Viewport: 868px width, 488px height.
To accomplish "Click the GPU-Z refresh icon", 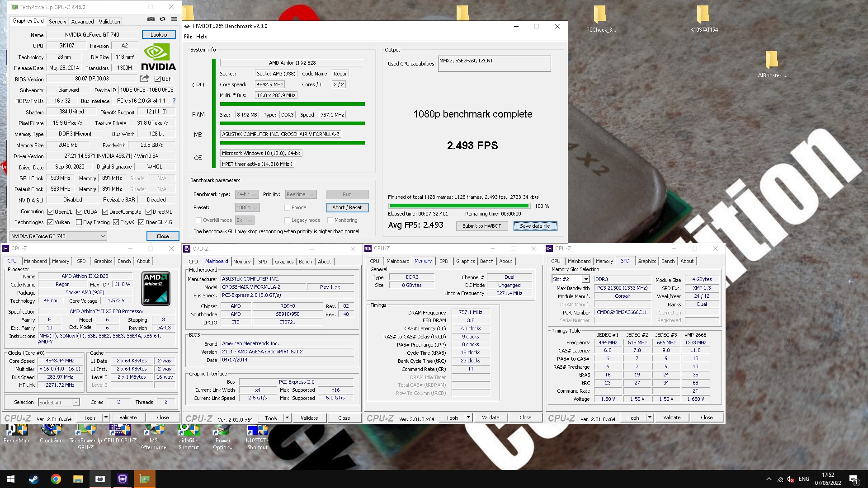I will [x=163, y=19].
